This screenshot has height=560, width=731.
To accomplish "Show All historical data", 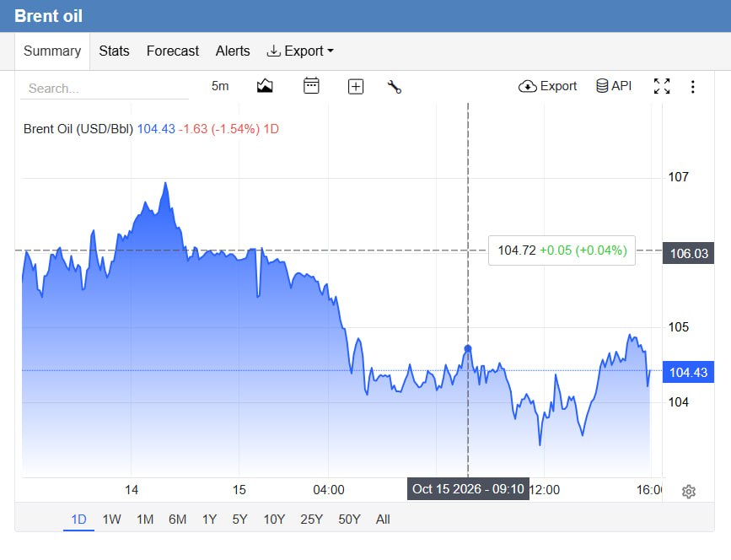I will tap(383, 520).
